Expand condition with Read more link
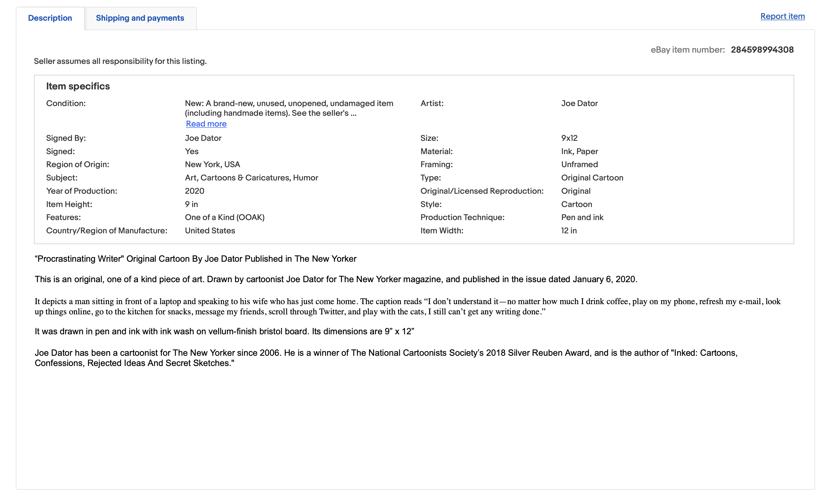Image resolution: width=834 pixels, height=504 pixels. pos(206,124)
